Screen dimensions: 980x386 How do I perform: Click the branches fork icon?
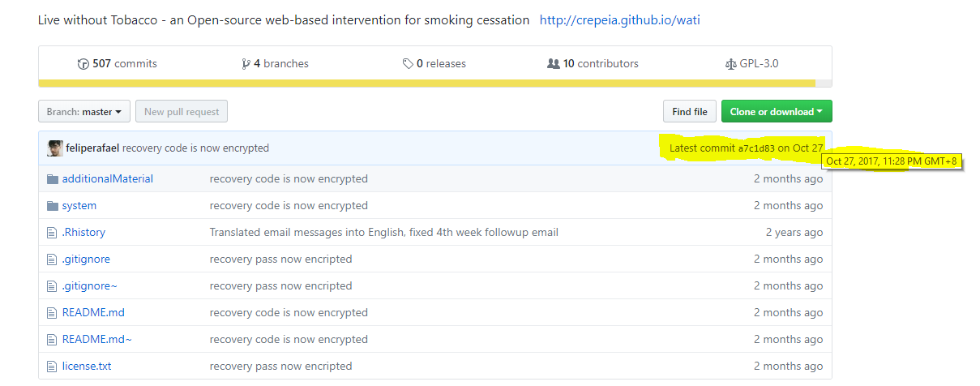point(246,63)
